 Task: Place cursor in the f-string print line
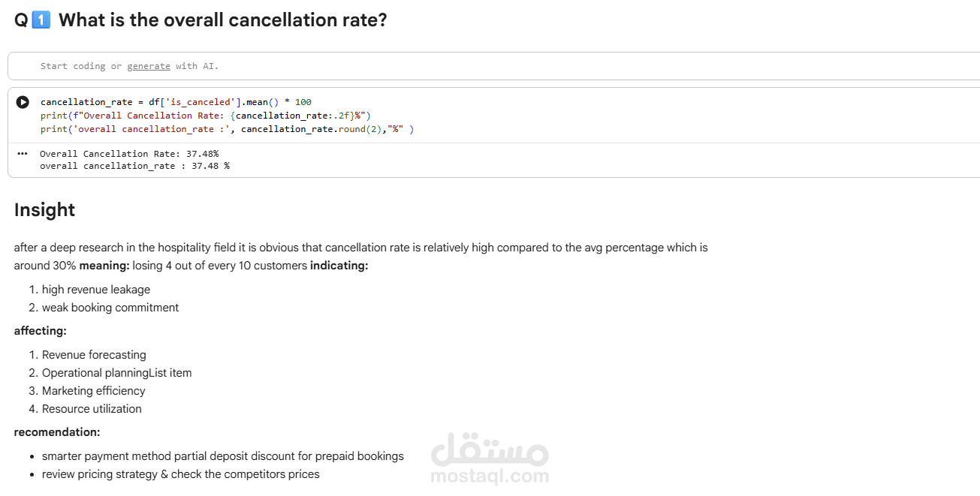pyautogui.click(x=206, y=116)
